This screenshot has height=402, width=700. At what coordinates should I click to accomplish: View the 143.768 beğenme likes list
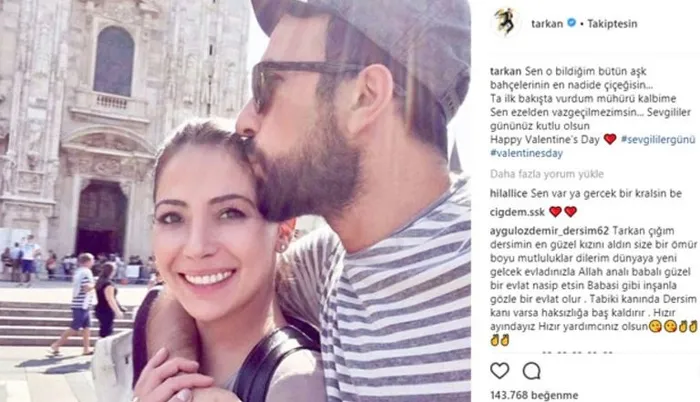click(534, 395)
